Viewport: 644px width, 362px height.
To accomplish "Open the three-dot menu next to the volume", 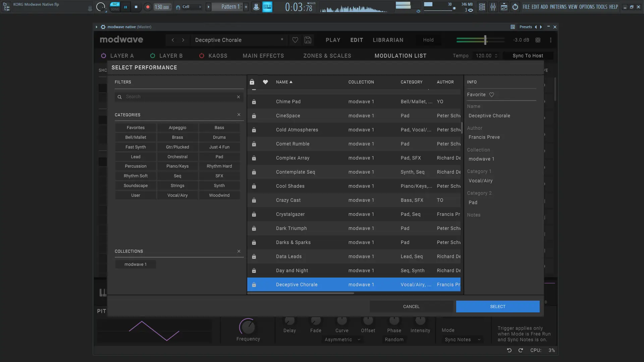I will (550, 40).
